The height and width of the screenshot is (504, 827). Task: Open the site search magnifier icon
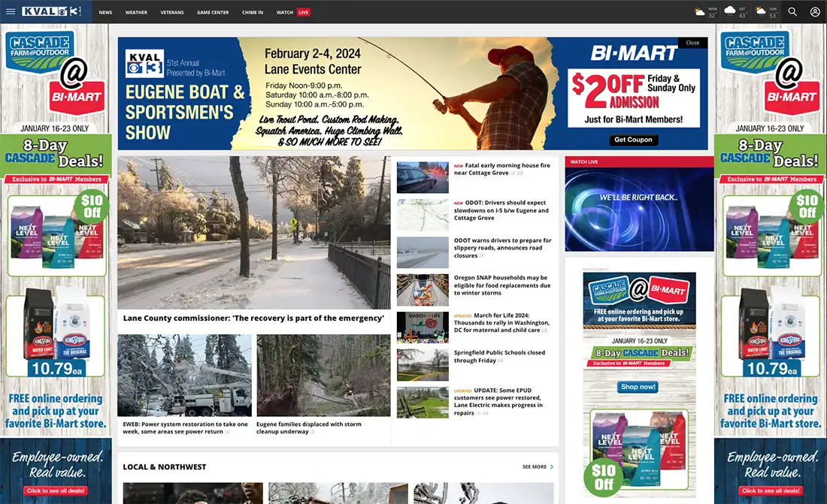coord(792,11)
